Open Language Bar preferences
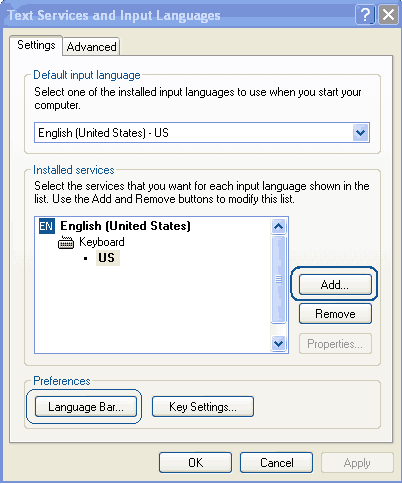This screenshot has height=484, width=402. (x=86, y=407)
